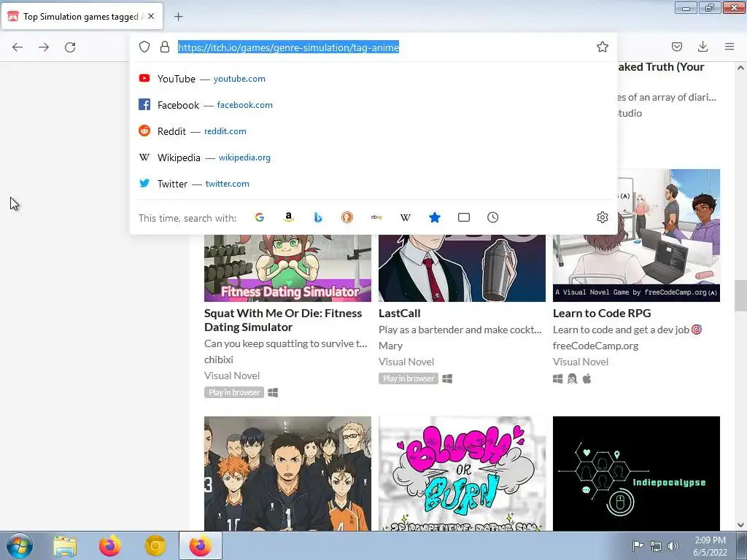Click Play in browser under Squat With Me
Image resolution: width=747 pixels, height=560 pixels.
234,392
